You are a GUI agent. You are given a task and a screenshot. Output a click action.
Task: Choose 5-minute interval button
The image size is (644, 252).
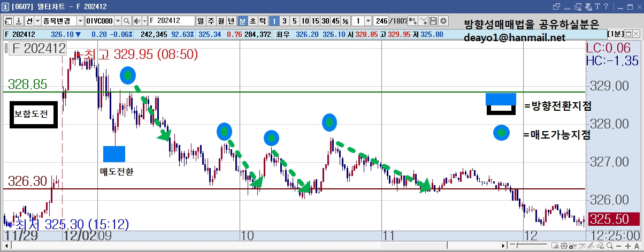[x=294, y=21]
